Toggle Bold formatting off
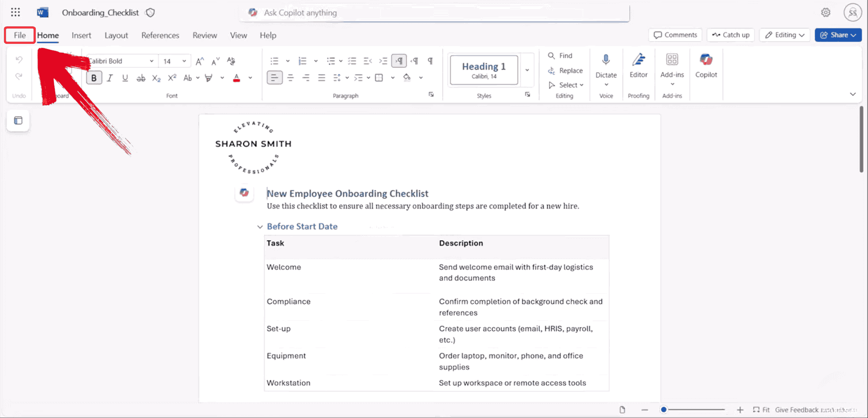This screenshot has height=418, width=868. click(94, 78)
